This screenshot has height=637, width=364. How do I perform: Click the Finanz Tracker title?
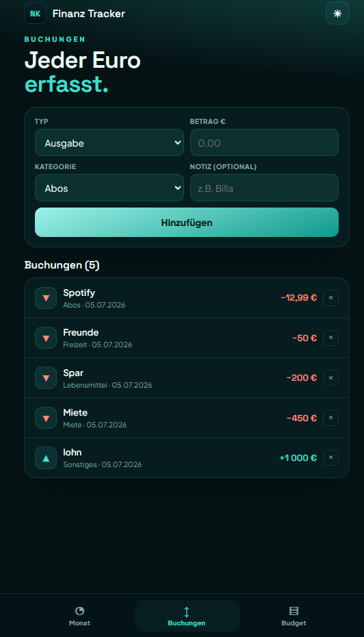[x=88, y=14]
